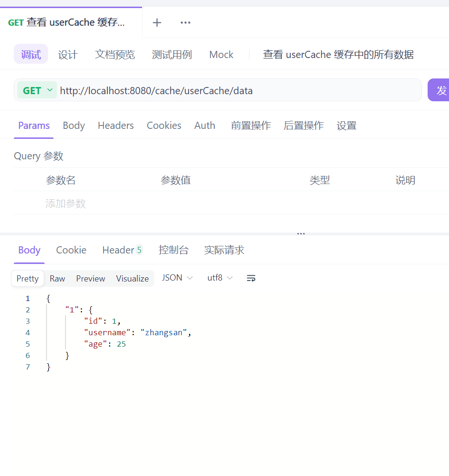Switch to the Cookies request tab
The width and height of the screenshot is (449, 476).
tap(164, 125)
